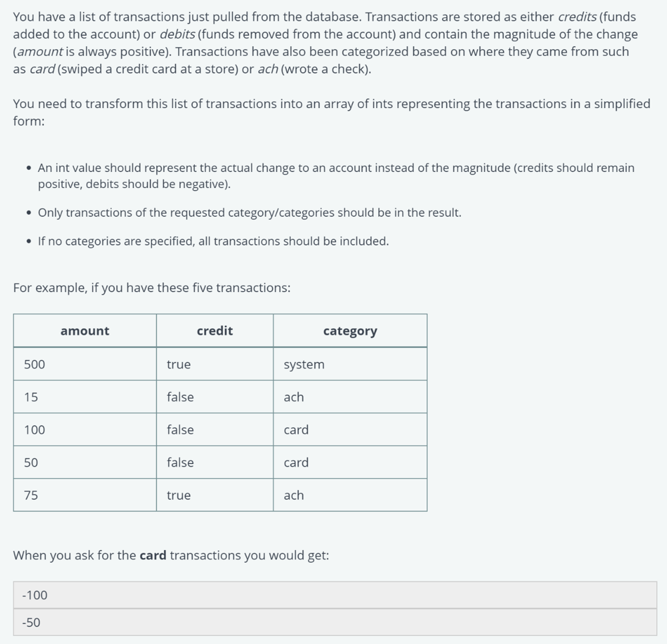This screenshot has width=667, height=644.
Task: Click the 100 amount cell
Action: [x=85, y=430]
